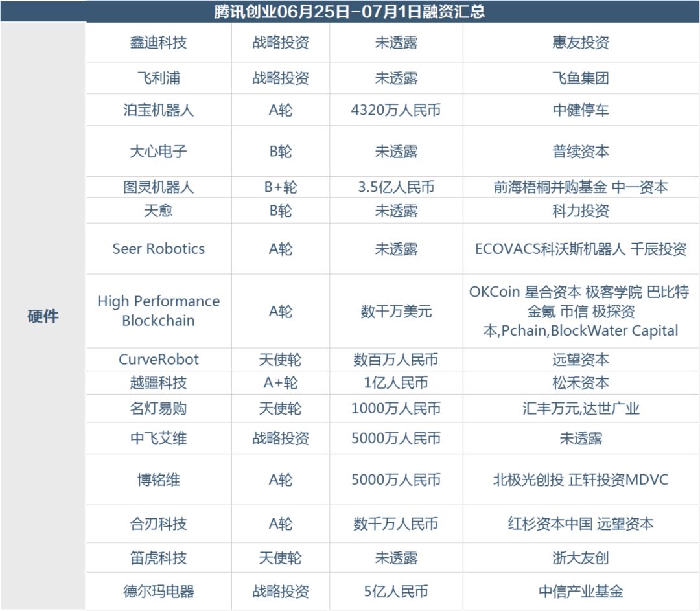Viewport: 700px width, 611px height.
Task: Select company 德尔玛电器
Action: [x=158, y=592]
